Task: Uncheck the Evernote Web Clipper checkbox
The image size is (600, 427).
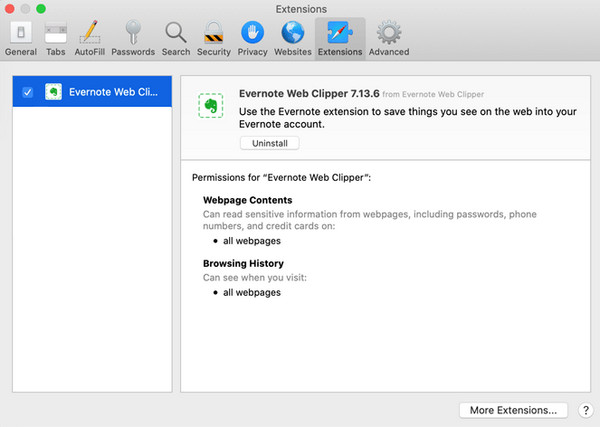Action: 28,92
